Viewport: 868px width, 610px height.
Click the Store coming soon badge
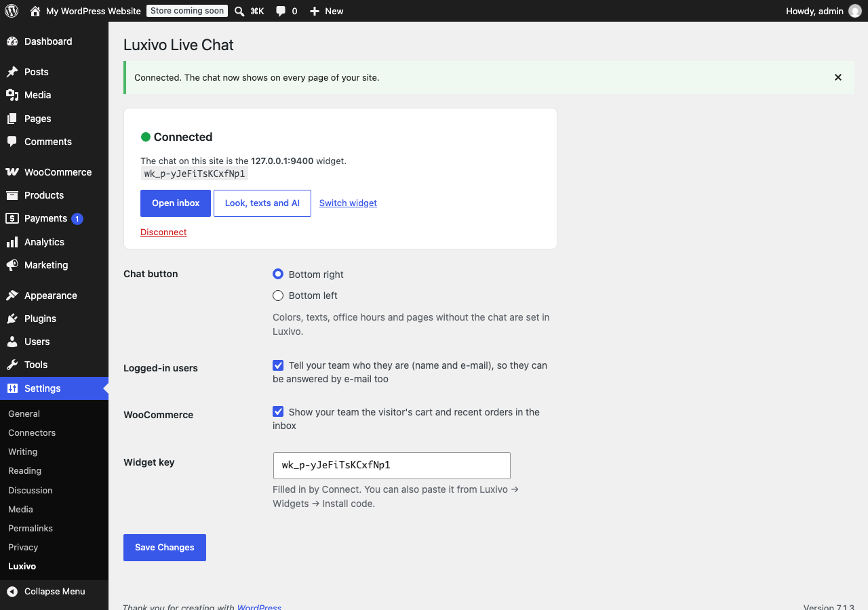pyautogui.click(x=187, y=11)
